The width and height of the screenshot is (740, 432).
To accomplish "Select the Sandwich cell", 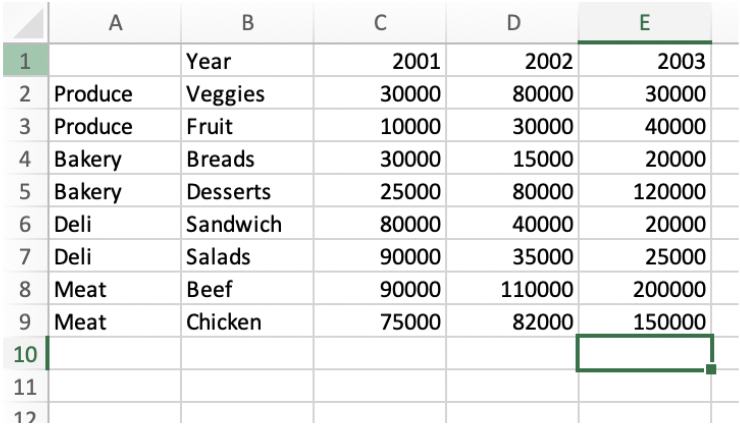I will 247,224.
